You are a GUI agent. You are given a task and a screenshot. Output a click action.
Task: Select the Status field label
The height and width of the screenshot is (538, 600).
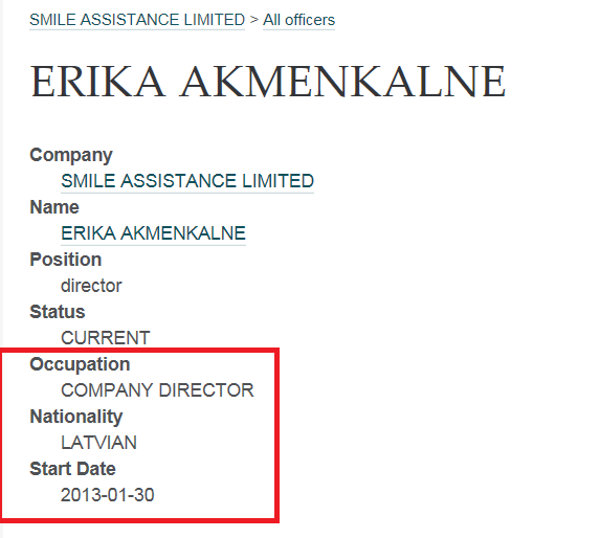[57, 311]
